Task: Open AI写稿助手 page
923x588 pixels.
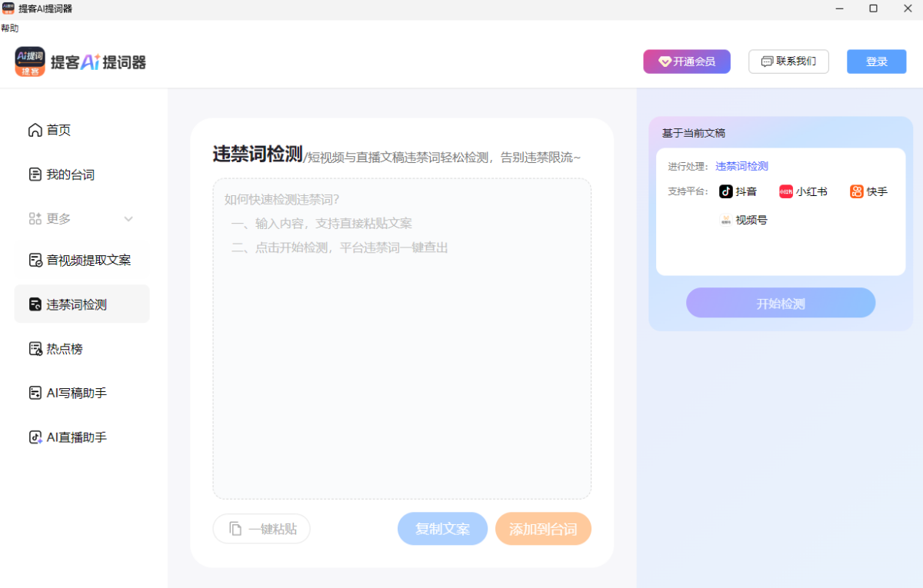Action: pos(82,393)
